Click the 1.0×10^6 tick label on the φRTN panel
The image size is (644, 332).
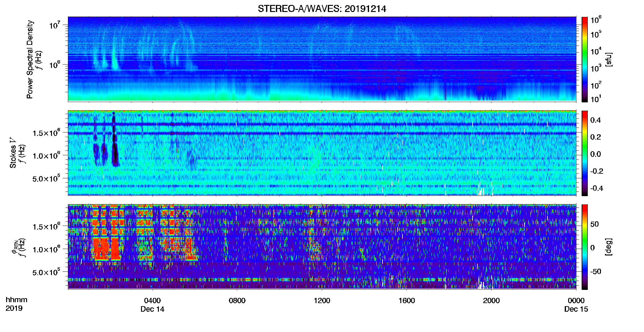[46, 249]
